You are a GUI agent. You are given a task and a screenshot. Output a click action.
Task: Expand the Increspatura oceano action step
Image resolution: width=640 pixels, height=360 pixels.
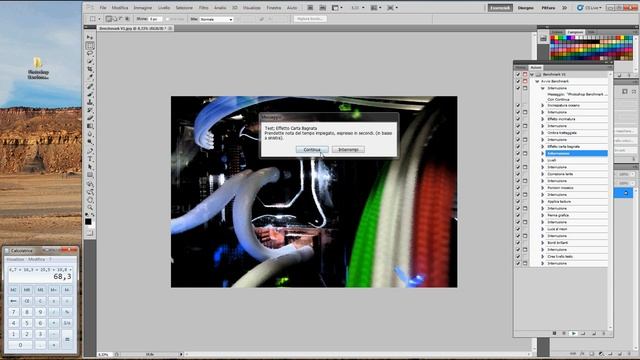543,105
